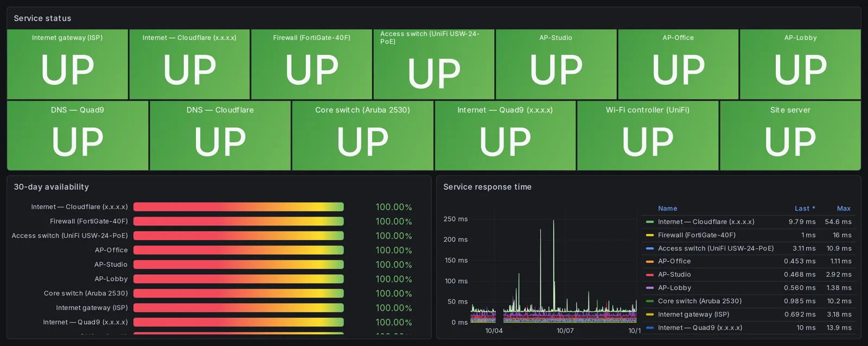Sort the response time legend by Name

coord(667,209)
